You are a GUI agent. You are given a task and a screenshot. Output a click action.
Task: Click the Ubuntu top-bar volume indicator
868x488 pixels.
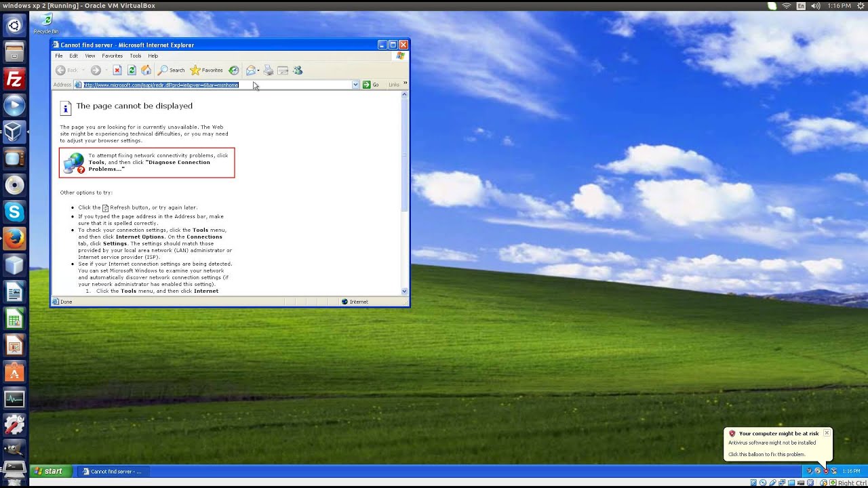[x=815, y=5]
